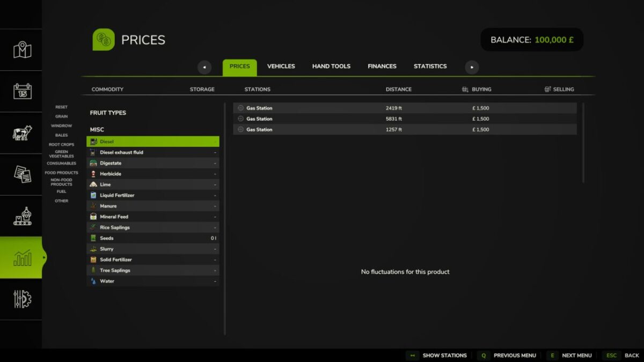
Task: Click the 2419 ft distance value
Action: click(393, 108)
